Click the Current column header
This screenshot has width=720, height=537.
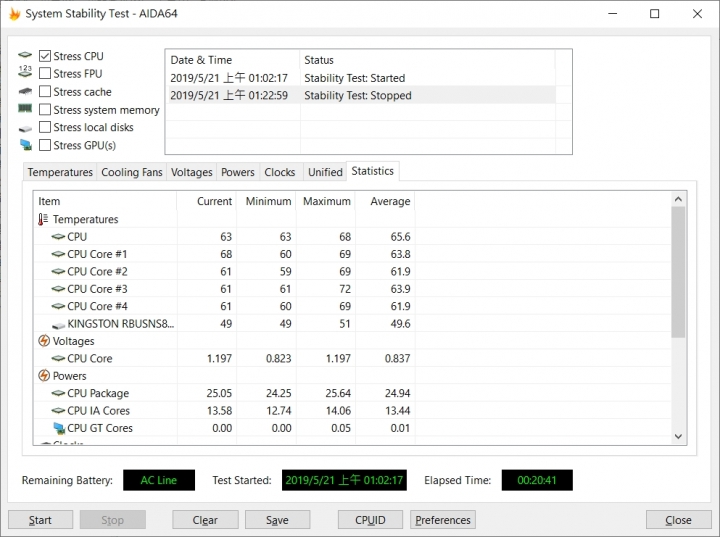[x=207, y=201]
